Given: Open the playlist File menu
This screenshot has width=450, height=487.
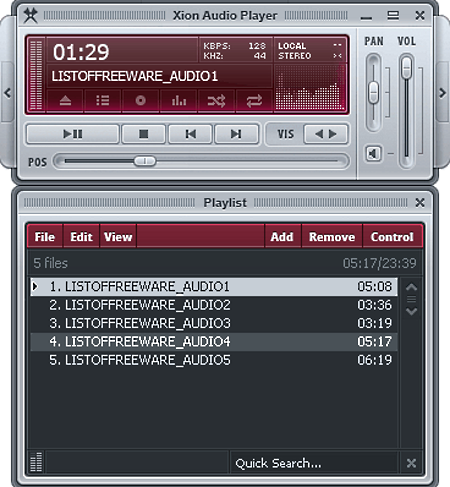Looking at the screenshot, I should (45, 237).
